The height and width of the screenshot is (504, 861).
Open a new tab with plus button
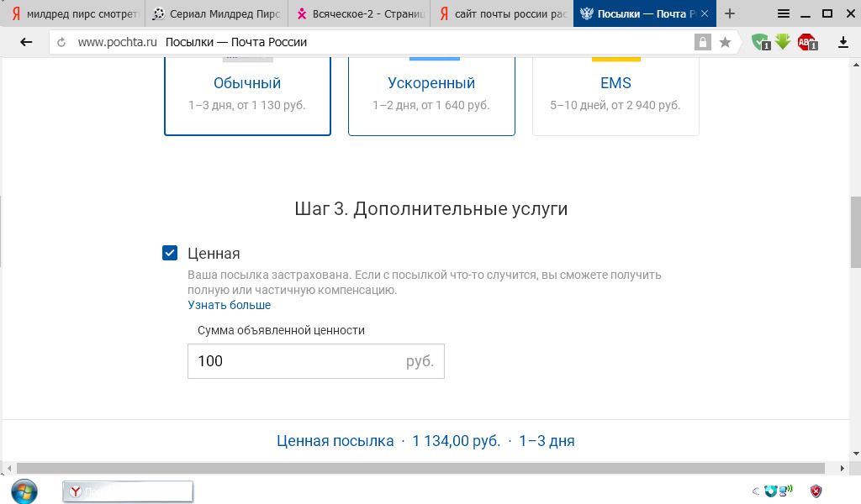point(730,13)
